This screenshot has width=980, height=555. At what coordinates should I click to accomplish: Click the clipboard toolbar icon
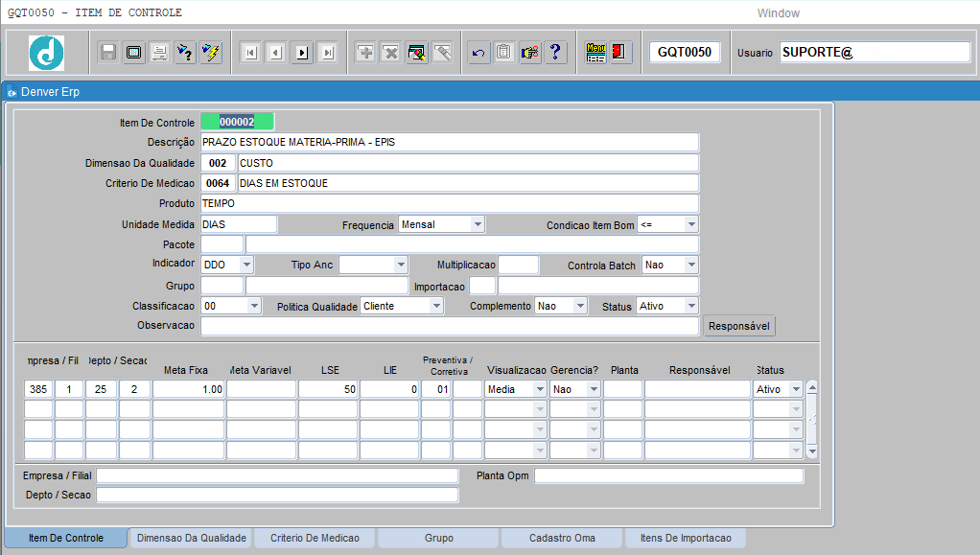pos(503,53)
